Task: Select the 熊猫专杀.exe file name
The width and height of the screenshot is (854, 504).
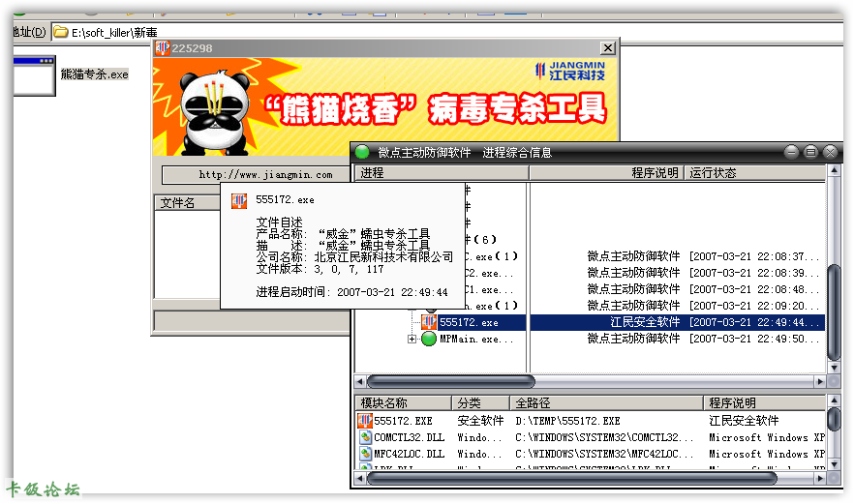Action: pos(94,74)
